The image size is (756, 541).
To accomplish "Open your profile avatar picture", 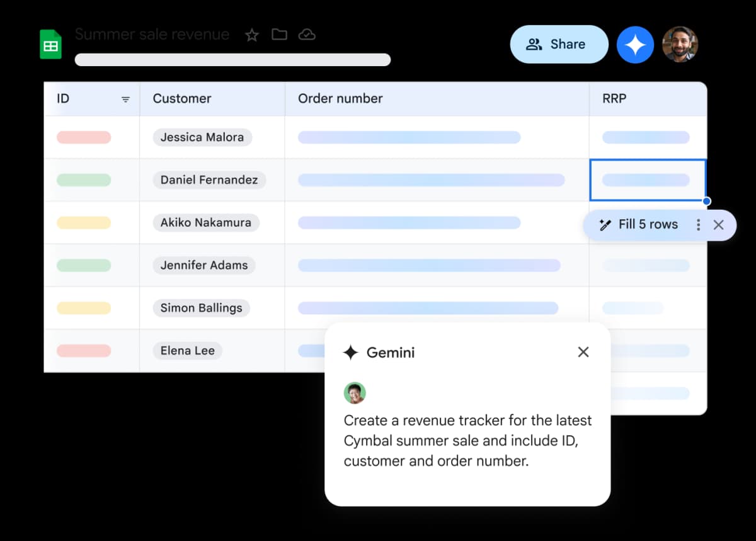I will pyautogui.click(x=680, y=44).
